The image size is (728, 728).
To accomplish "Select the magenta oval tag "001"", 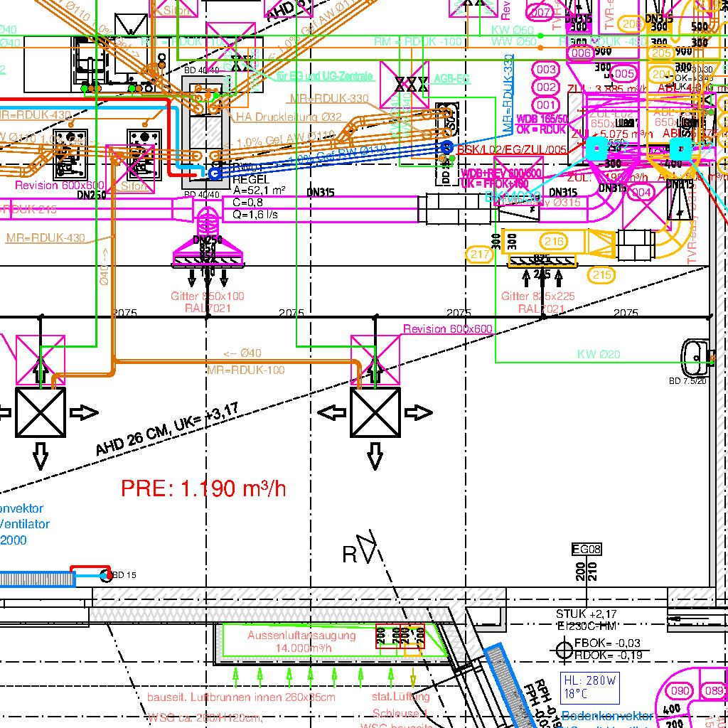I will pos(546,105).
